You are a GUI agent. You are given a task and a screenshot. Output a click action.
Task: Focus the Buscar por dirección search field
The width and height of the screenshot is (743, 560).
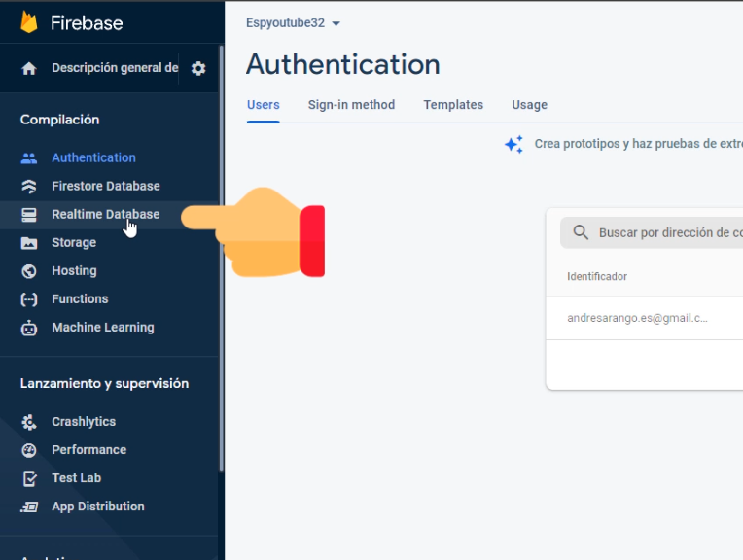[x=652, y=232]
